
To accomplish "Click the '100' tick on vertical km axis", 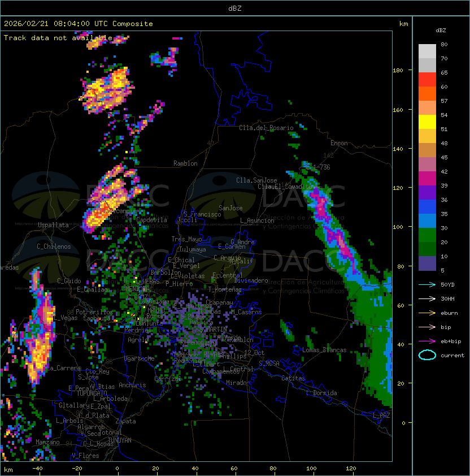I will pyautogui.click(x=398, y=227).
